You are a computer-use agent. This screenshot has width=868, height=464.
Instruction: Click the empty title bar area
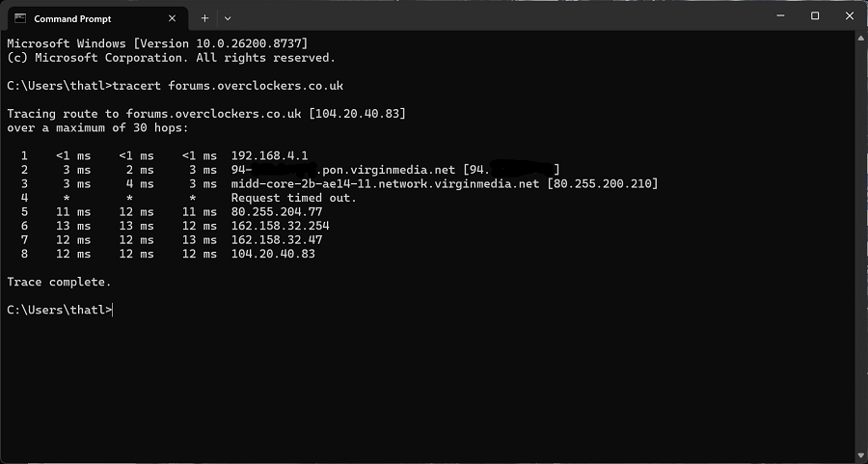coord(499,15)
